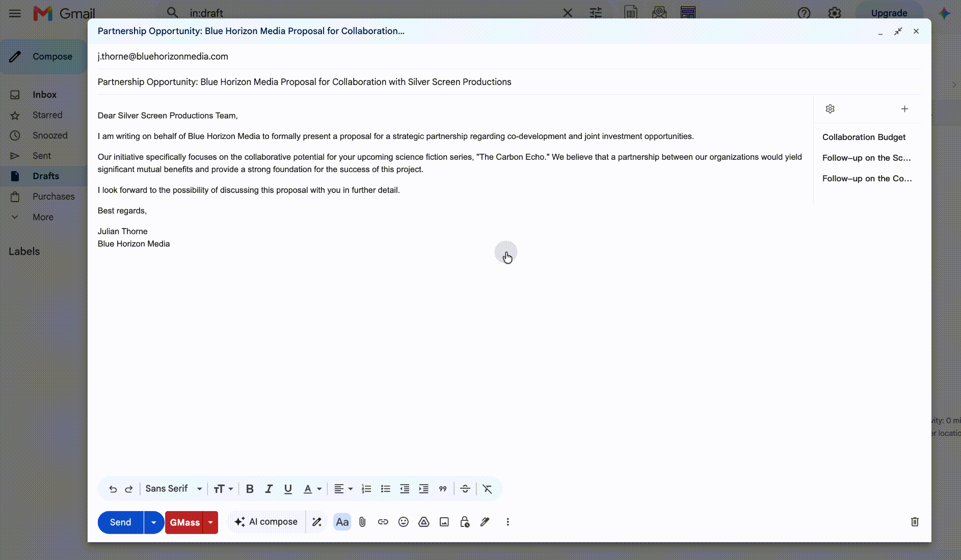
Task: Add a new template with plus icon
Action: pos(904,109)
